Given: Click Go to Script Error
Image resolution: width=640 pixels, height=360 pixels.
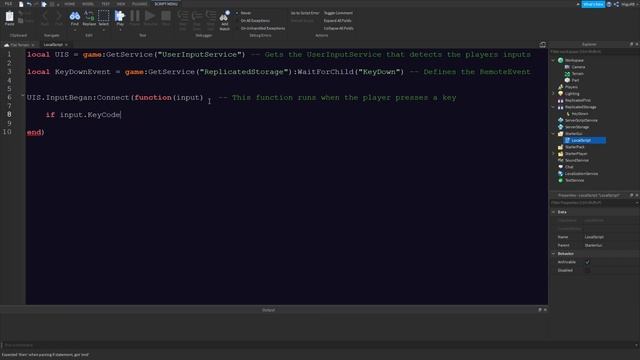Looking at the screenshot, I should click(x=304, y=13).
